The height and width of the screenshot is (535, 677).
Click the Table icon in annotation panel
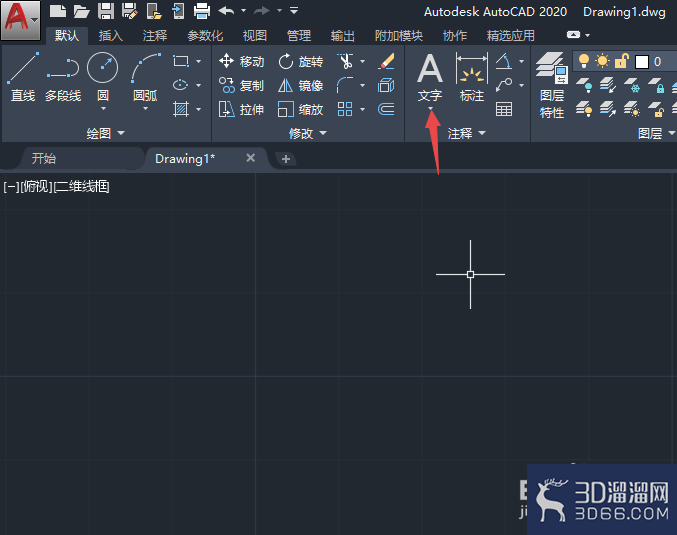pyautogui.click(x=504, y=109)
